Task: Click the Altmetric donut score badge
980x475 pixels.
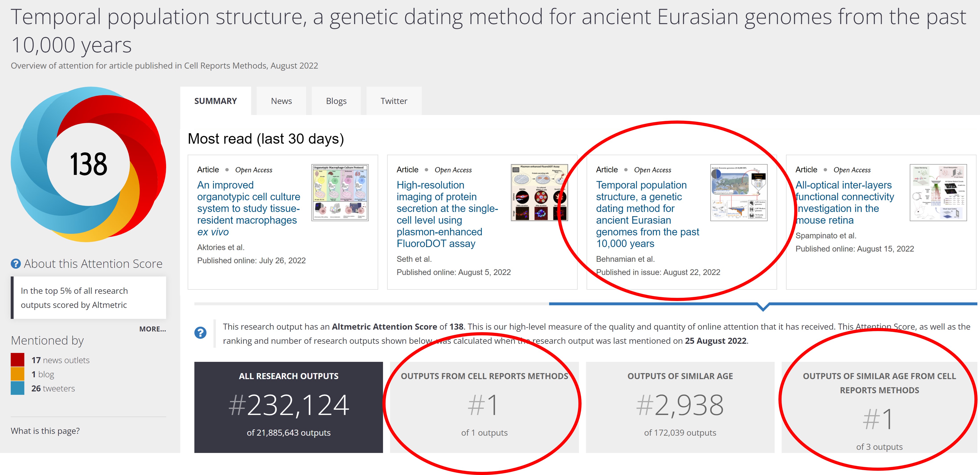Action: [88, 164]
